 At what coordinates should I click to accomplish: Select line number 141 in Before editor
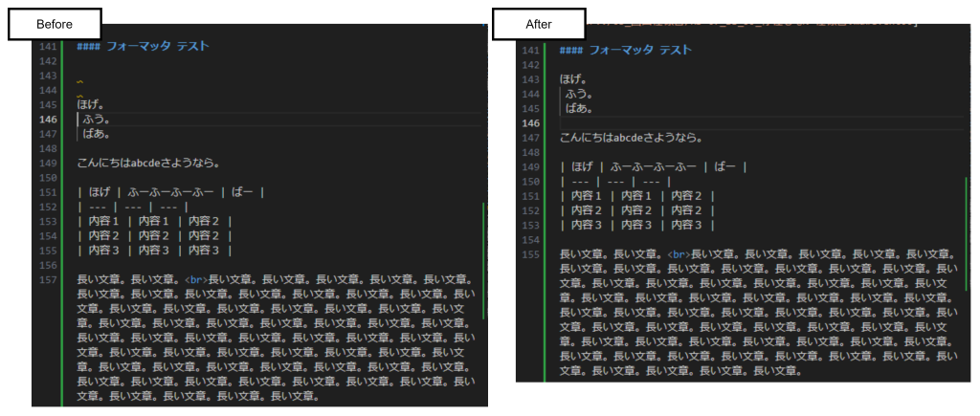click(48, 47)
